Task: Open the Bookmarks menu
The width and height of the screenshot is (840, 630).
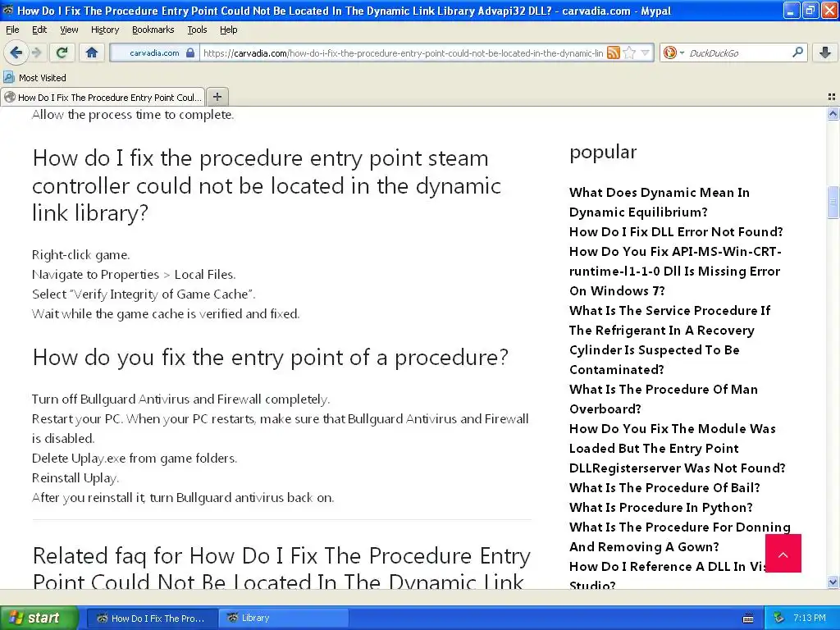Action: pos(153,30)
